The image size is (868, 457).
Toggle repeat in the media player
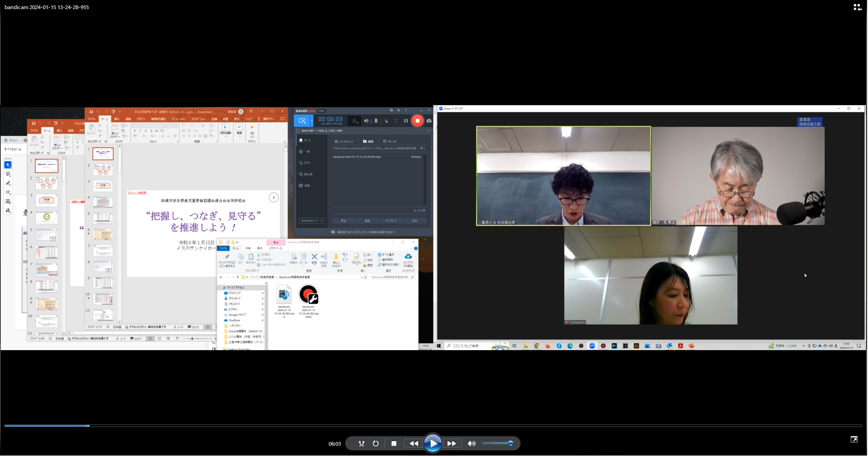(x=376, y=444)
